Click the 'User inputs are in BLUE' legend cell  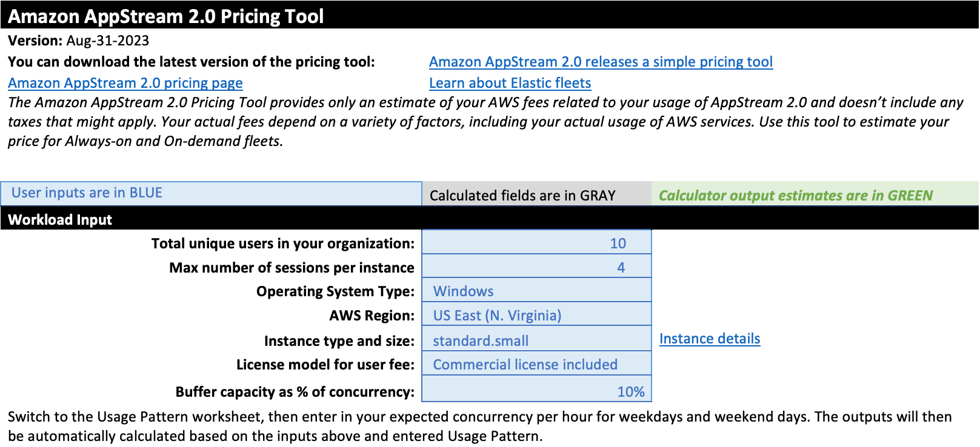tap(211, 193)
